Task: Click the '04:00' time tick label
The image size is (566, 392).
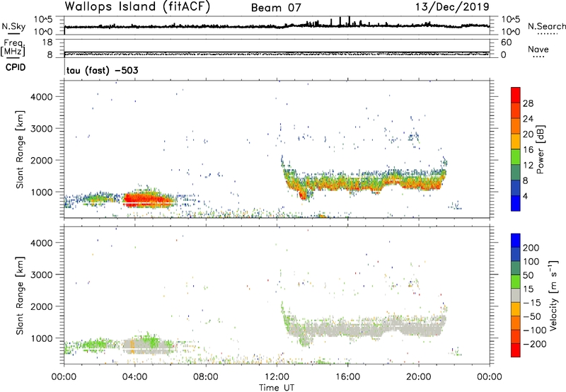Action: (x=134, y=377)
